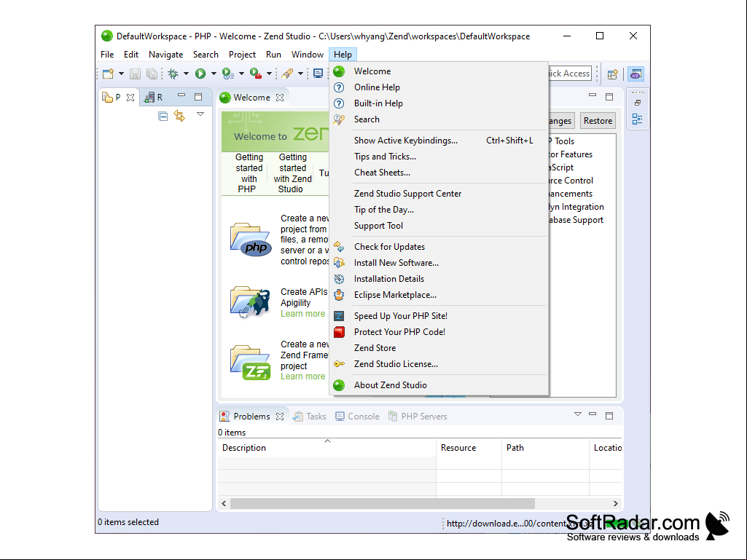Click the Problems horizontal scrollbar thumb
The image size is (747, 560).
382,503
